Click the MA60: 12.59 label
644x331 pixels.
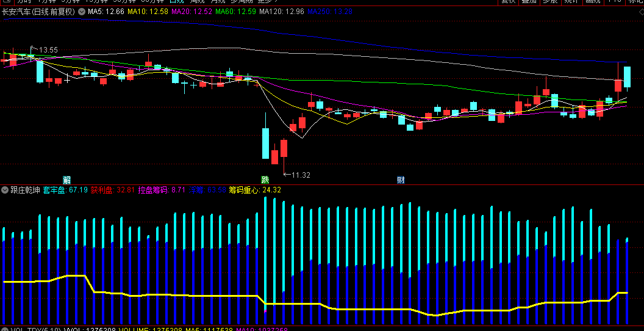[236, 12]
